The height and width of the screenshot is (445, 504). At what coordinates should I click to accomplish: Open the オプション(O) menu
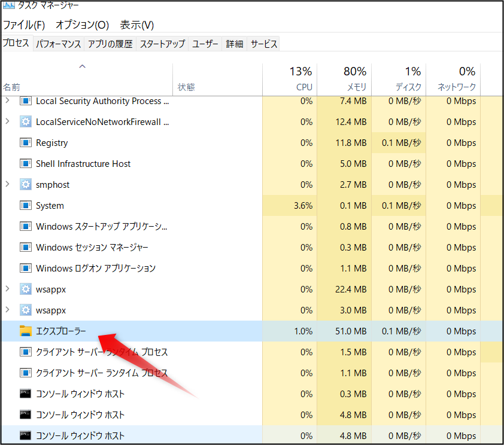[x=82, y=25]
